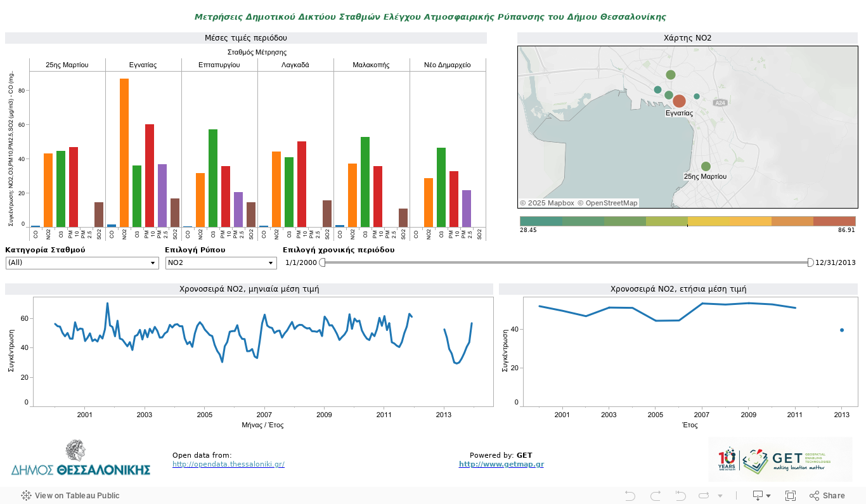
Task: Click the teal start of NO2 color legend
Action: 541,221
